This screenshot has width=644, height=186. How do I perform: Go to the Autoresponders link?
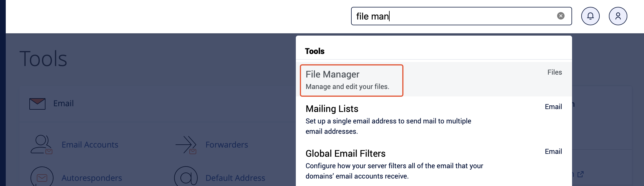[92, 178]
